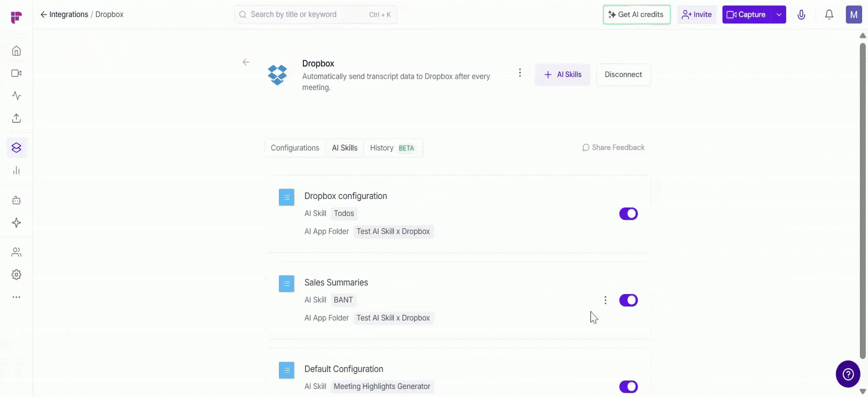The image size is (868, 397).
Task: Click Dropbox configuration's Test AI Skill x Dropbox folder
Action: [x=393, y=232]
